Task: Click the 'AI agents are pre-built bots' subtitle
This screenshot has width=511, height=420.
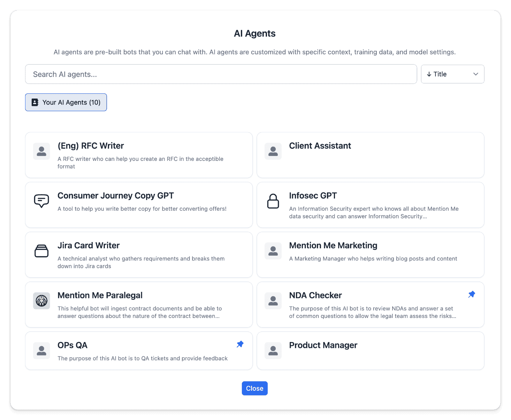Action: pyautogui.click(x=255, y=52)
